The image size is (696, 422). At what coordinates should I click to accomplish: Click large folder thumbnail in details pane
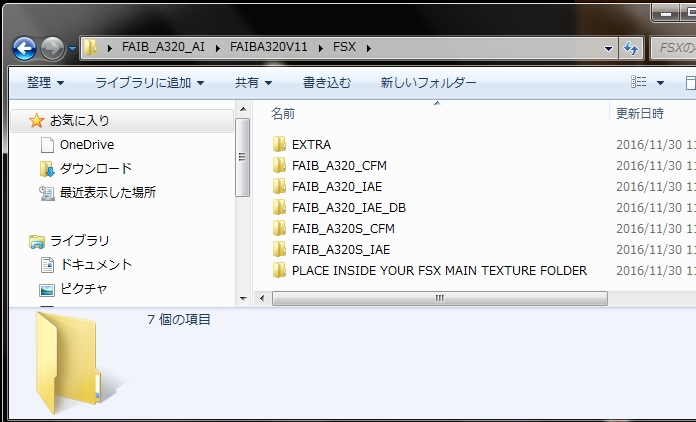(x=70, y=362)
